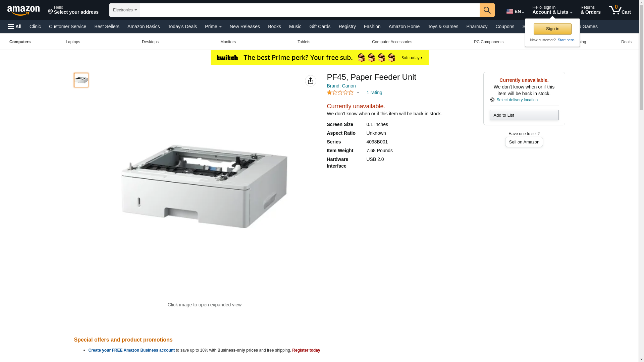This screenshot has width=644, height=362.
Task: Click the share icon on product image
Action: point(311,81)
